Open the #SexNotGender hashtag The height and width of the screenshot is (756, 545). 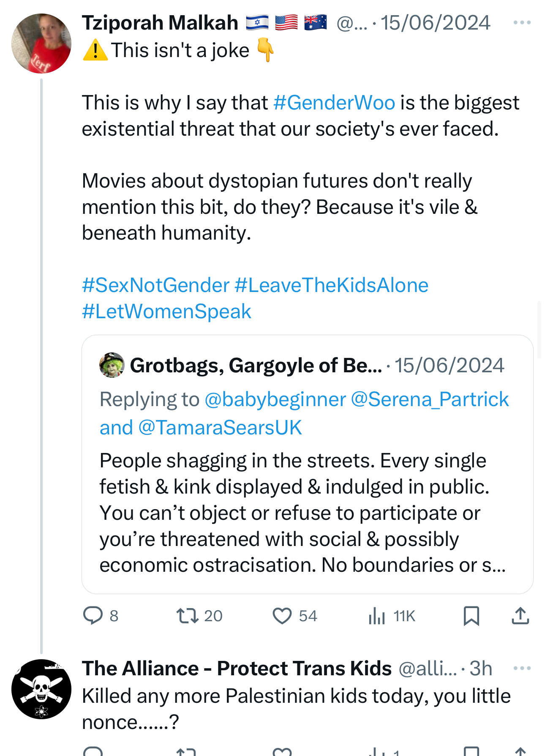(155, 285)
